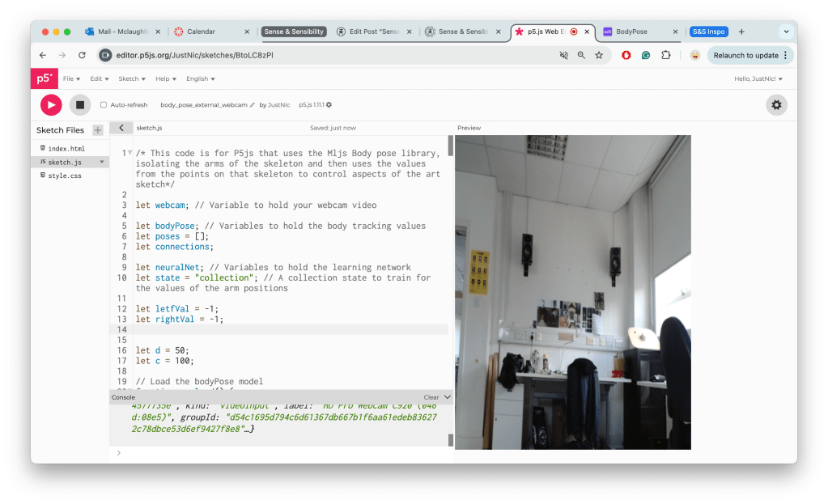The height and width of the screenshot is (504, 828).
Task: Expand the English language dropdown
Action: [201, 79]
